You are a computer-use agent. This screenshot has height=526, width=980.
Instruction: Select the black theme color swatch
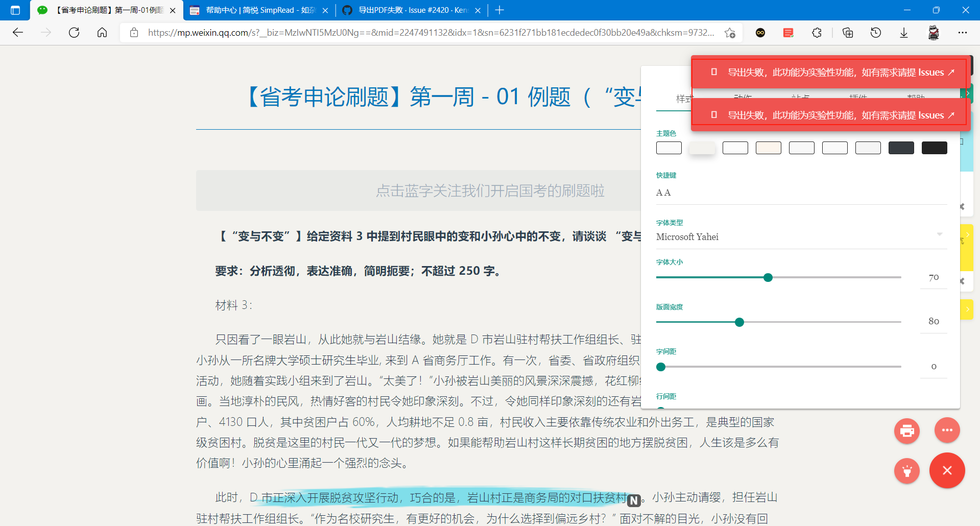point(935,148)
